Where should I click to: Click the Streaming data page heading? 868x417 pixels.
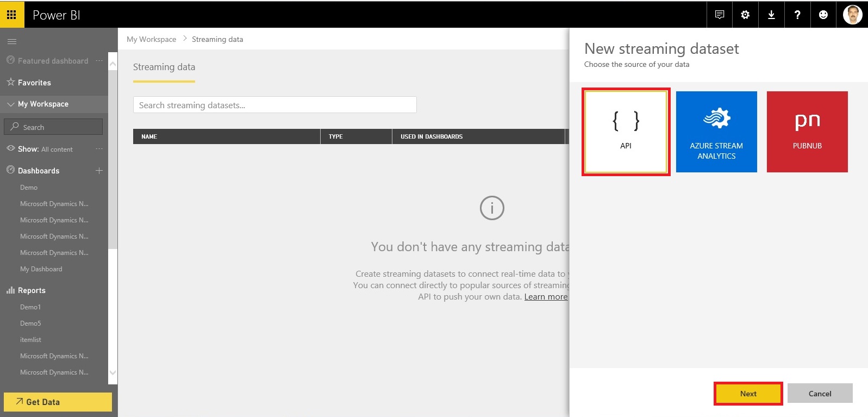point(164,67)
